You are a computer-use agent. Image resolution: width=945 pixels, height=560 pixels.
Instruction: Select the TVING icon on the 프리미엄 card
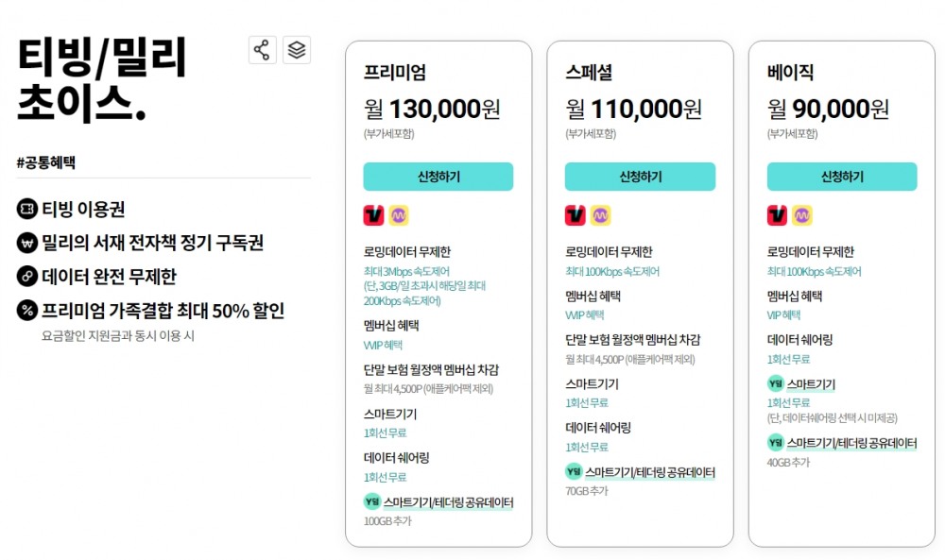coord(371,214)
